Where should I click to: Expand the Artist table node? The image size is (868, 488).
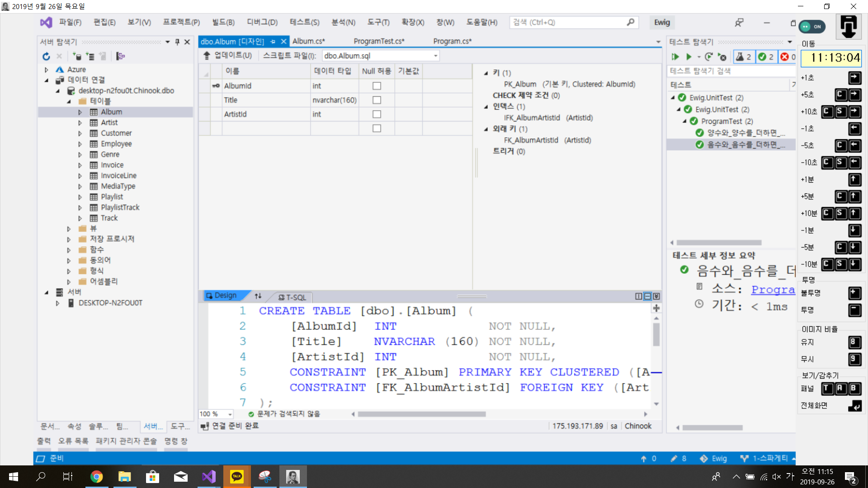point(80,122)
